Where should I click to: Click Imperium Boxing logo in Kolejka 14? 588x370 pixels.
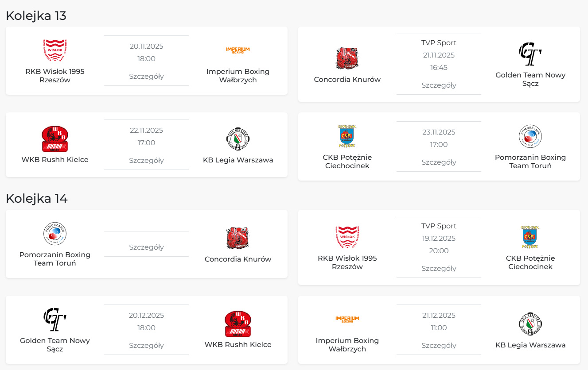347,319
